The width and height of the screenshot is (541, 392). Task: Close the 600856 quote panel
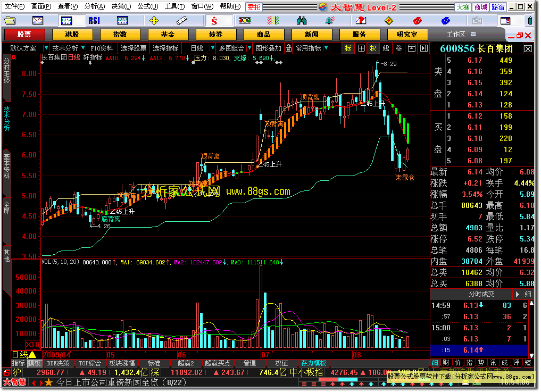(528, 48)
